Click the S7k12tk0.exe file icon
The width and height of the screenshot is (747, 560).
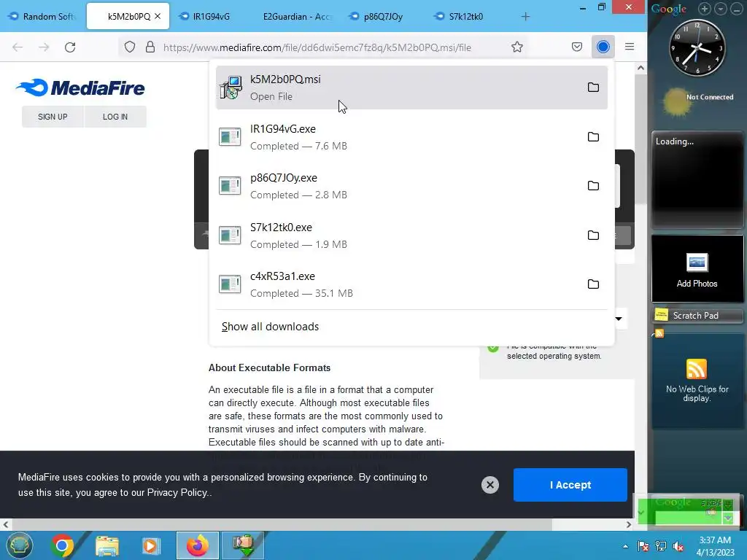(230, 236)
